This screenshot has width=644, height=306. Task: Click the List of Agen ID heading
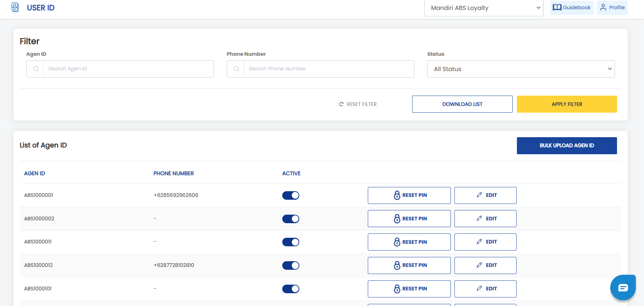[43, 145]
